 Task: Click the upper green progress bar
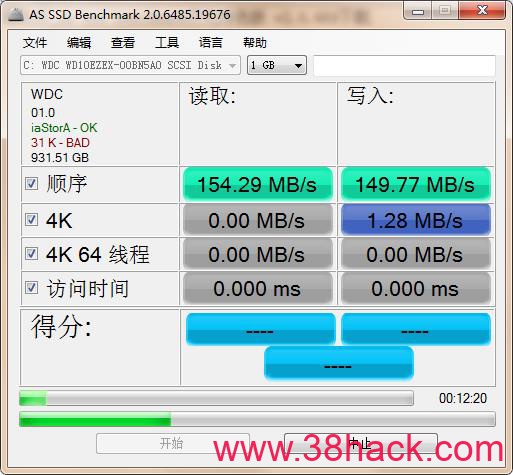216,398
